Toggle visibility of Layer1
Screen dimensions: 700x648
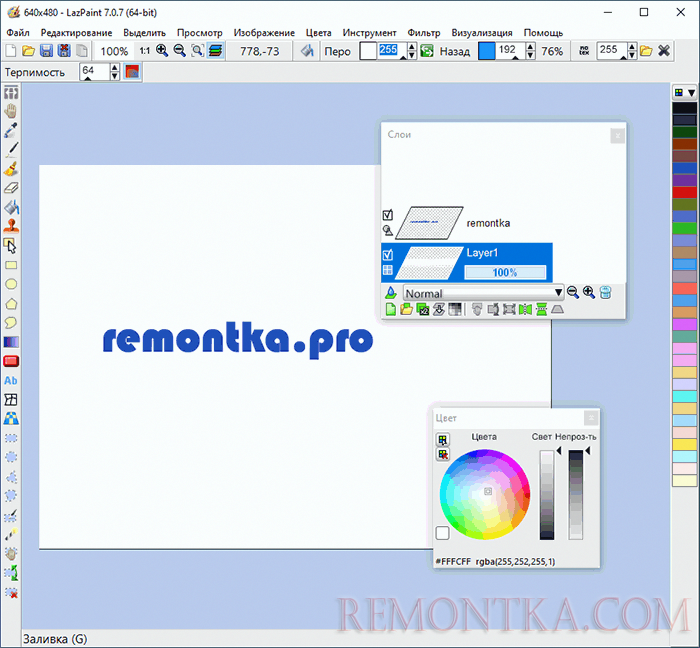tap(388, 255)
